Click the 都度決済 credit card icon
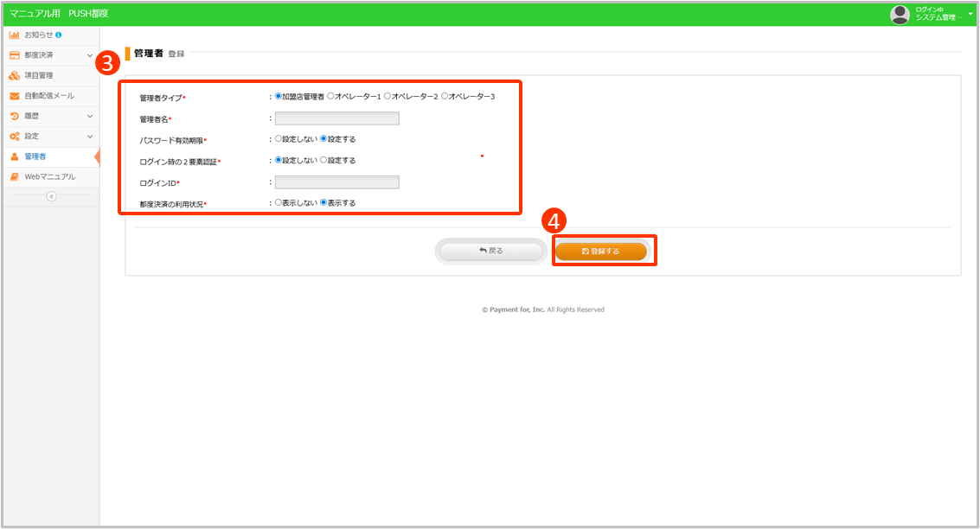980x529 pixels. tap(15, 55)
